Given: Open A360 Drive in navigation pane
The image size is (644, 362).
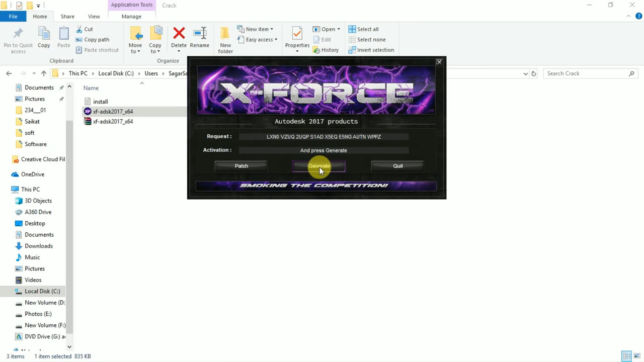Looking at the screenshot, I should tap(38, 212).
